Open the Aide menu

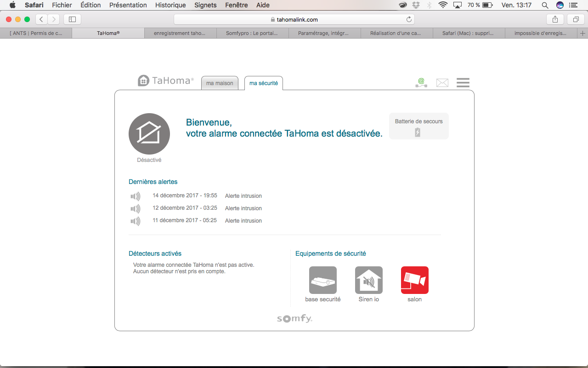click(x=263, y=5)
